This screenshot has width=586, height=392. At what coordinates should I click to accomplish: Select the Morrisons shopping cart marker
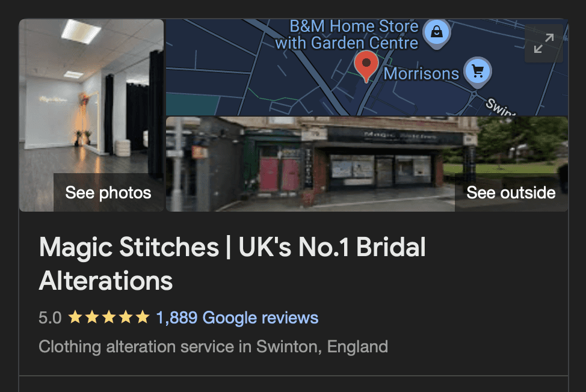[x=478, y=72]
